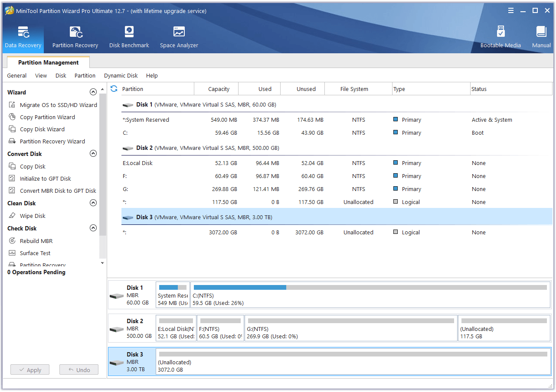556x392 pixels.
Task: Select E:Local Disk block in Disk 2 map
Action: click(x=176, y=328)
